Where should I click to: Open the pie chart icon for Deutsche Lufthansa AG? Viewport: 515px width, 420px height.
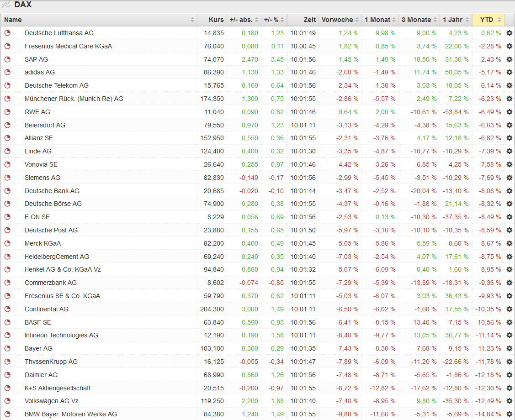(x=7, y=33)
